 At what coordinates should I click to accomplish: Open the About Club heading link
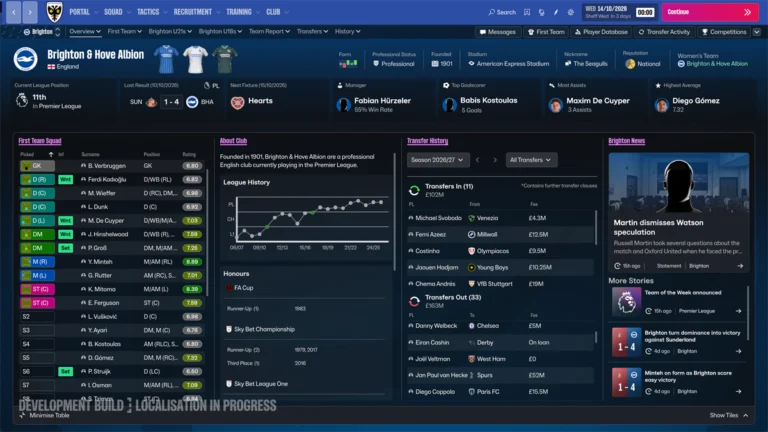pyautogui.click(x=233, y=141)
